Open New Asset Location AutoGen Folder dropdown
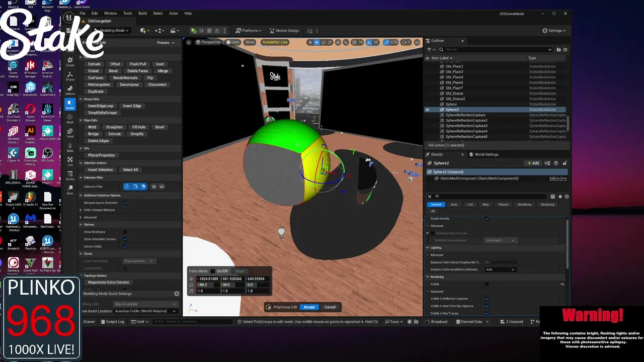 [x=145, y=311]
